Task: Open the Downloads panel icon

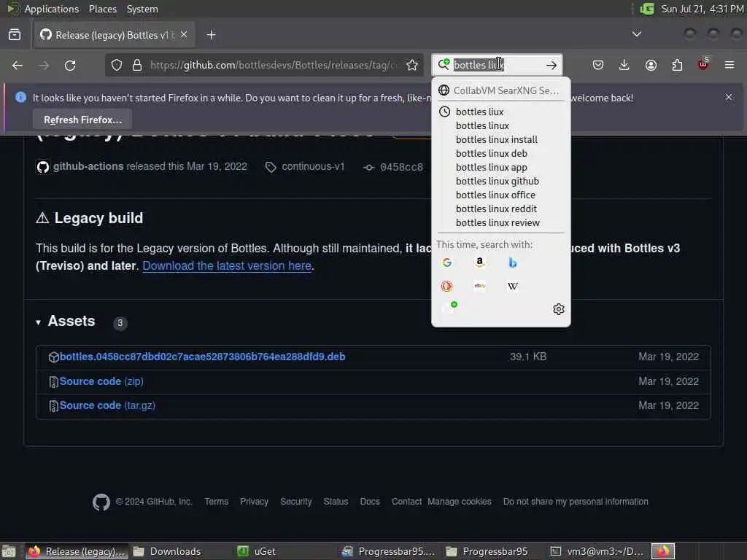Action: [x=624, y=65]
